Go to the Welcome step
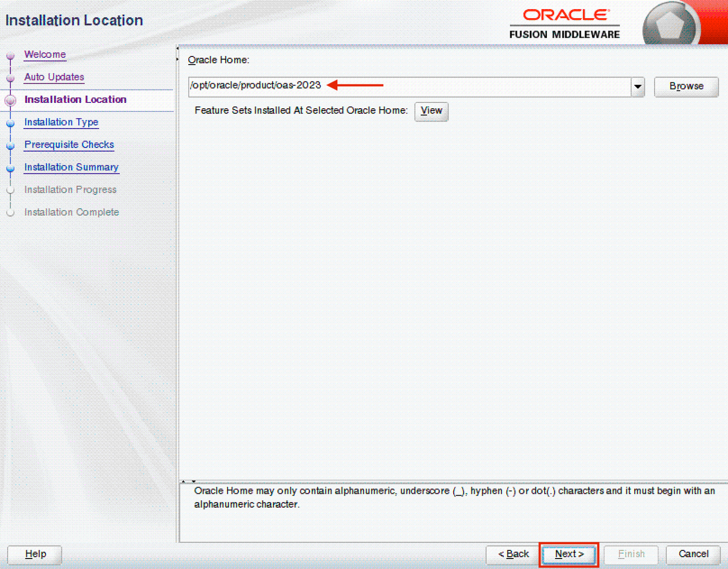Screen dimensions: 728x569 45,55
